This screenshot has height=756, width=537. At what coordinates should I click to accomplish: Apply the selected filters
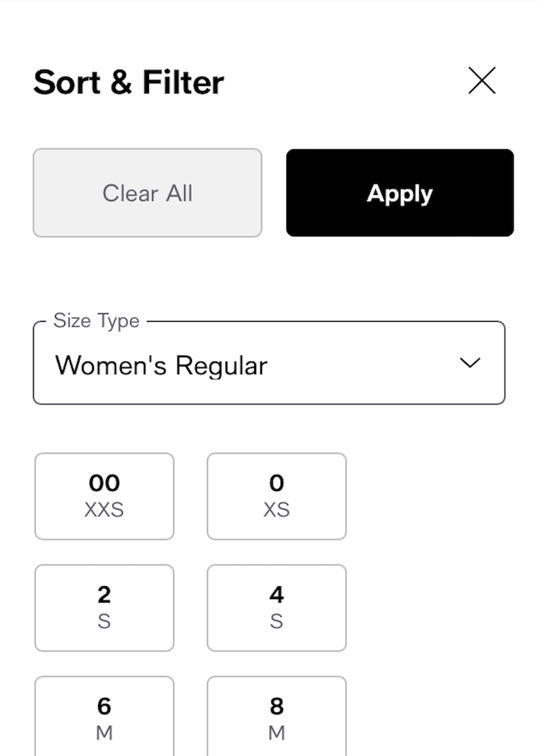(x=400, y=193)
